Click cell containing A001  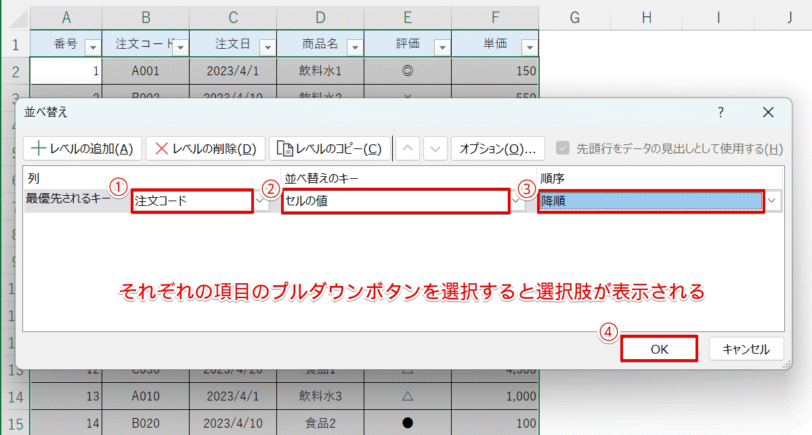[x=146, y=71]
